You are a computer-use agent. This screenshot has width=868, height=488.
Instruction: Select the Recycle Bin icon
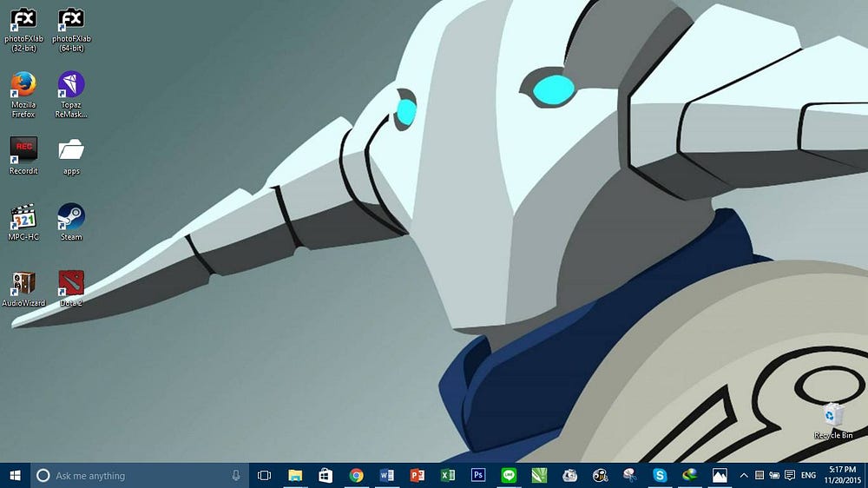tap(832, 421)
